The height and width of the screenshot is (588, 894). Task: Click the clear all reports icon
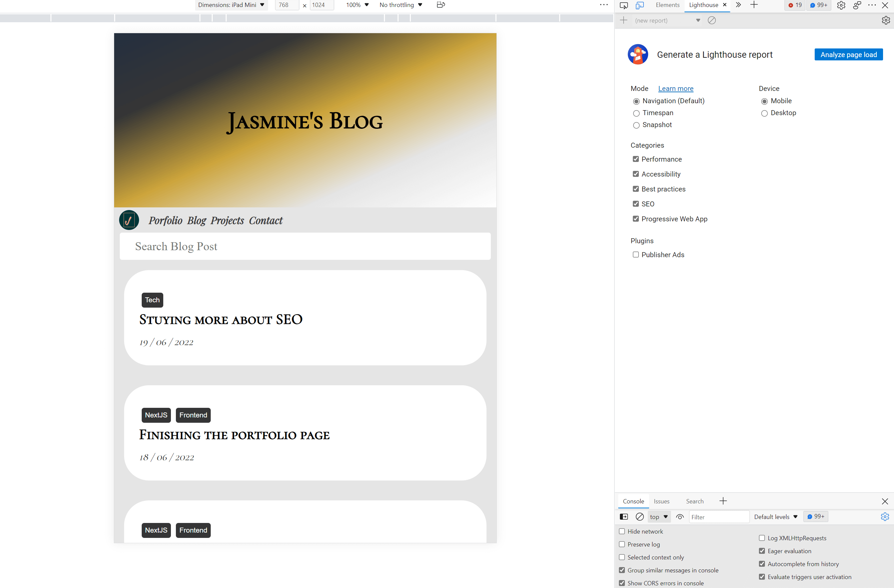tap(711, 20)
